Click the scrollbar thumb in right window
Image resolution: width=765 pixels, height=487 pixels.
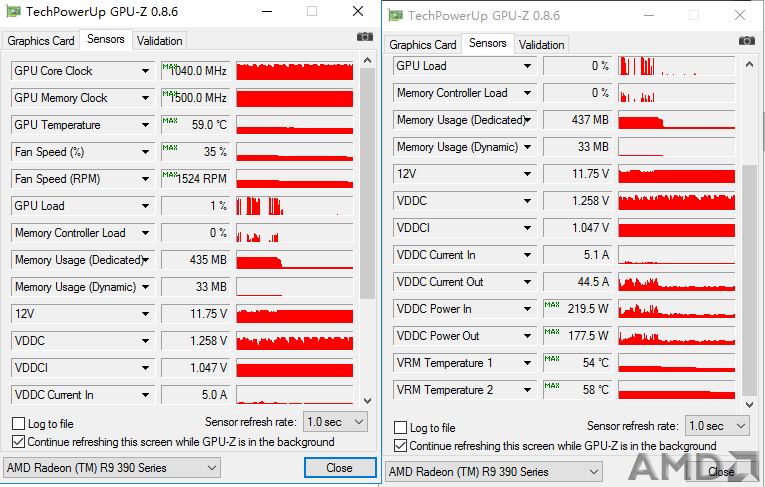[x=749, y=280]
